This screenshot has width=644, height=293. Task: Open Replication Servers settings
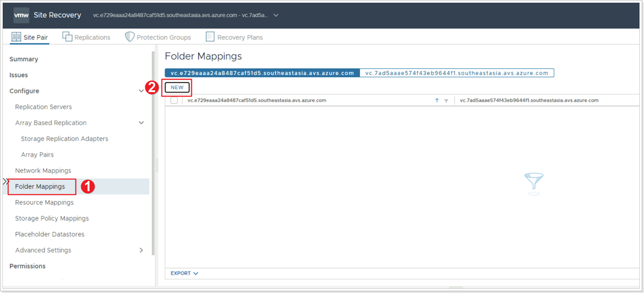[x=44, y=107]
